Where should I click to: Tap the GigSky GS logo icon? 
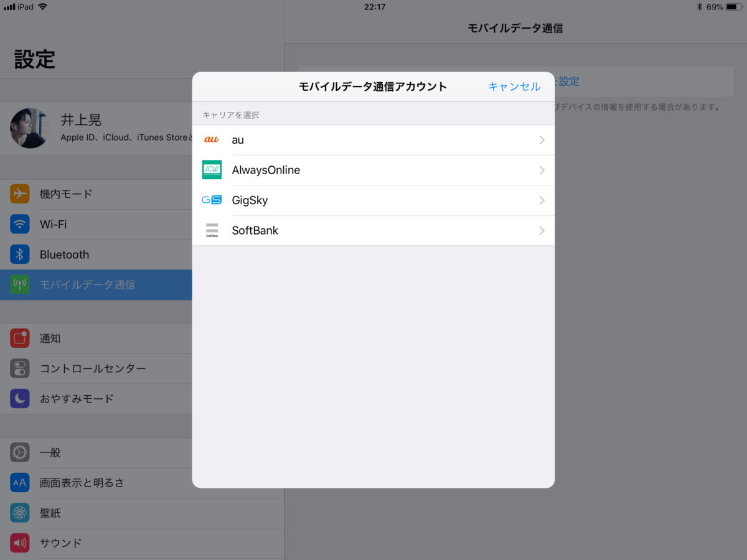212,200
